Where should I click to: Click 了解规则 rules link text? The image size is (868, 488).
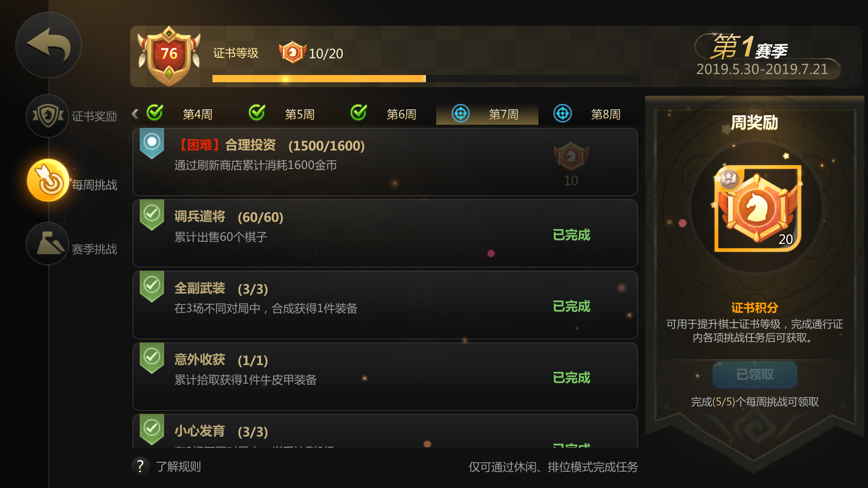click(179, 466)
